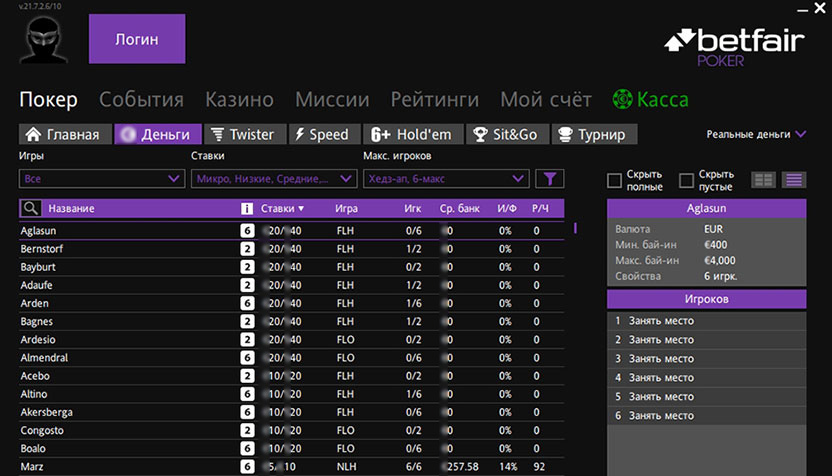This screenshot has height=476, width=832.
Task: Take seat 1 via Занять место
Action: [x=660, y=321]
